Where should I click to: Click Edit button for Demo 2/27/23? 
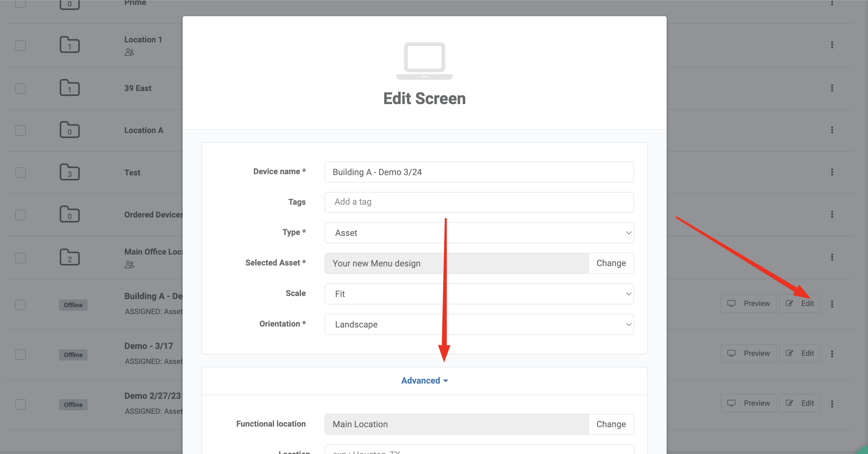(800, 403)
